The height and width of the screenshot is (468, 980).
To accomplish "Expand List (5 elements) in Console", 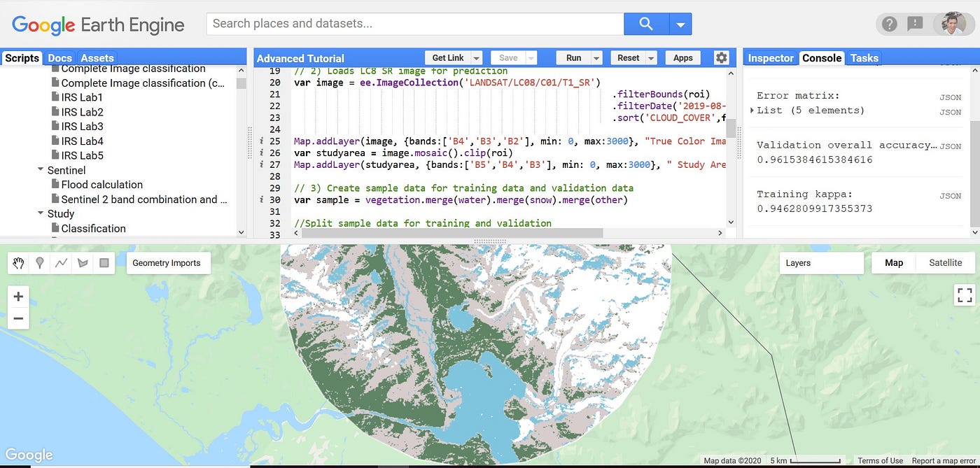I will [x=752, y=111].
